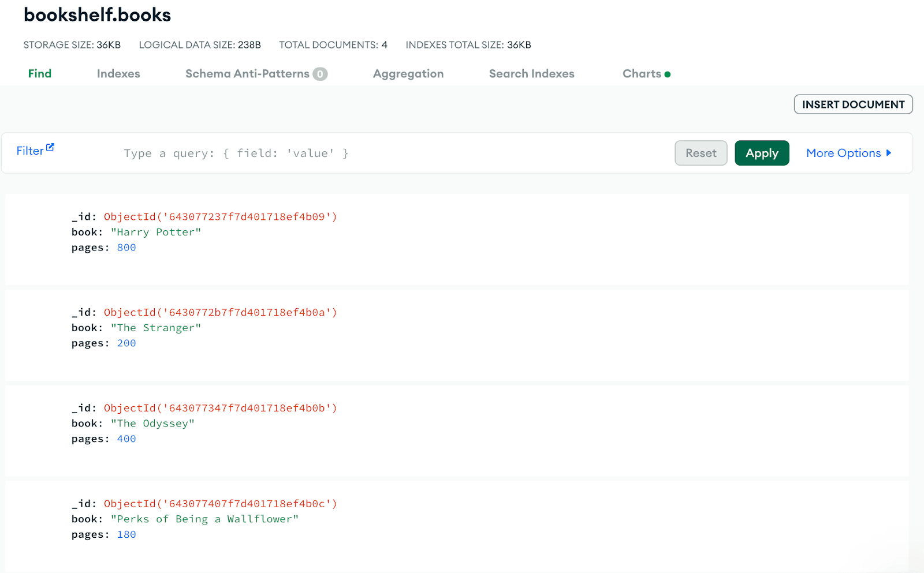The height and width of the screenshot is (573, 924).
Task: Select the book title The Odyssey
Action: point(152,423)
